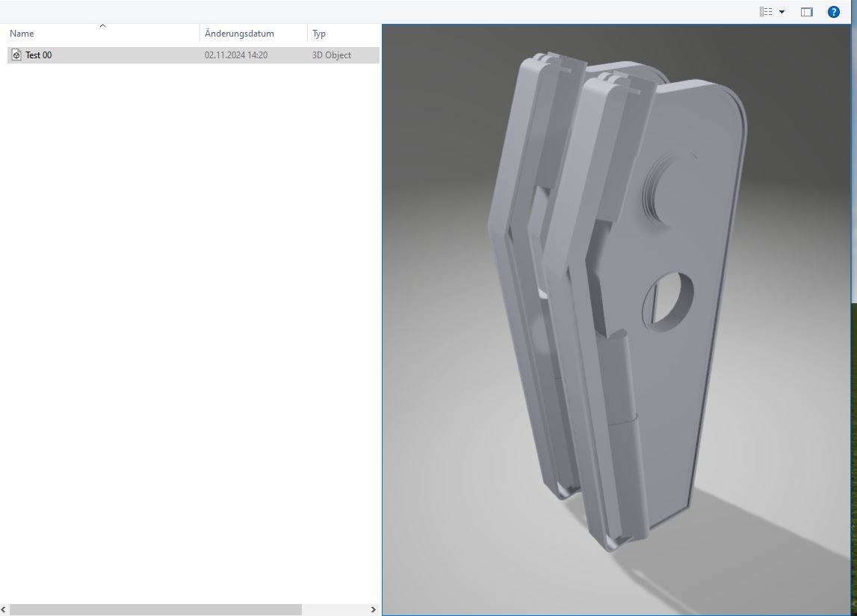Click the sort direction arrow above Name

pyautogui.click(x=103, y=25)
